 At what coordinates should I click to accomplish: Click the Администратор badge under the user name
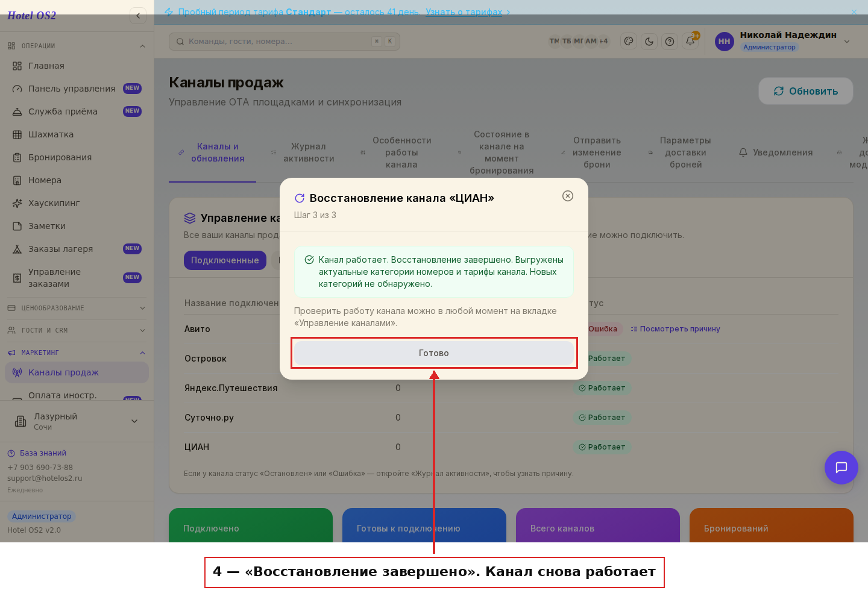click(769, 47)
